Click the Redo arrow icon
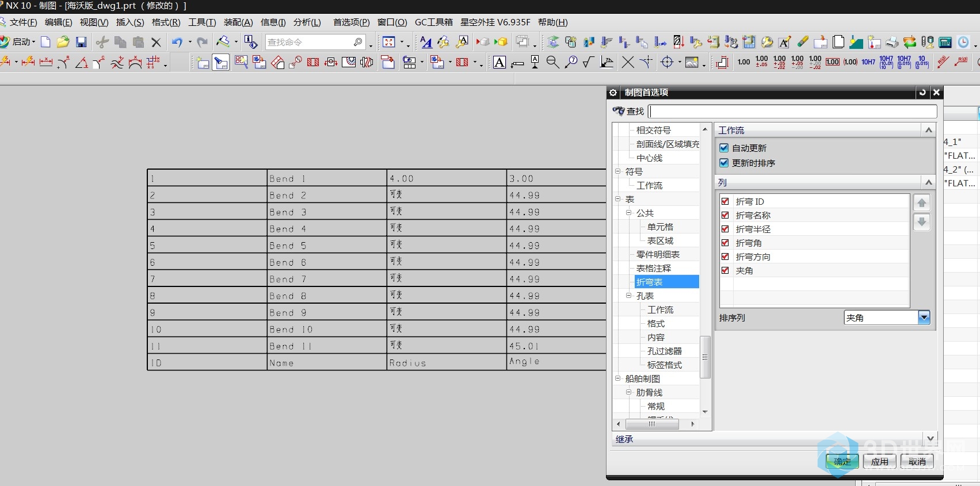 [202, 42]
